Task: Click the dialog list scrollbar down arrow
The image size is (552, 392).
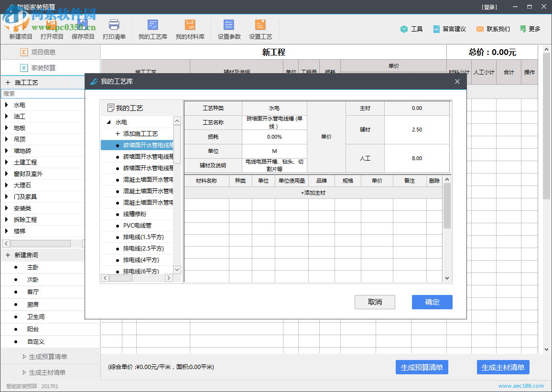Action: point(177,269)
